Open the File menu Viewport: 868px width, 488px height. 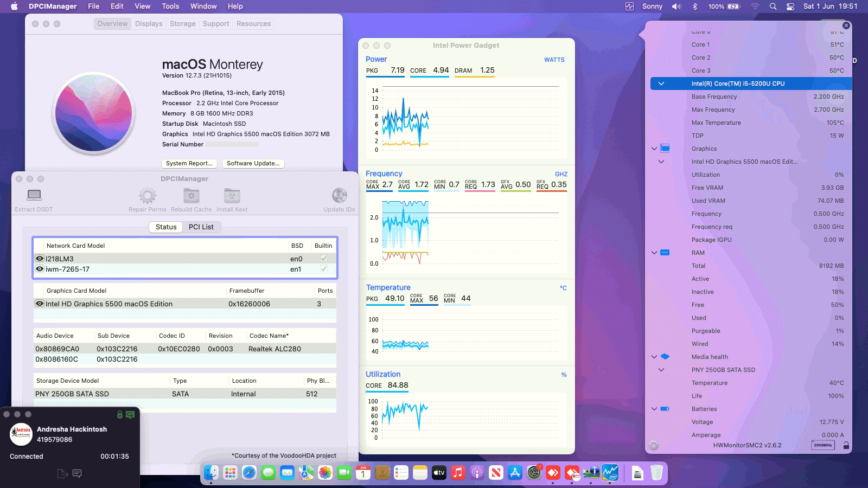tap(94, 7)
